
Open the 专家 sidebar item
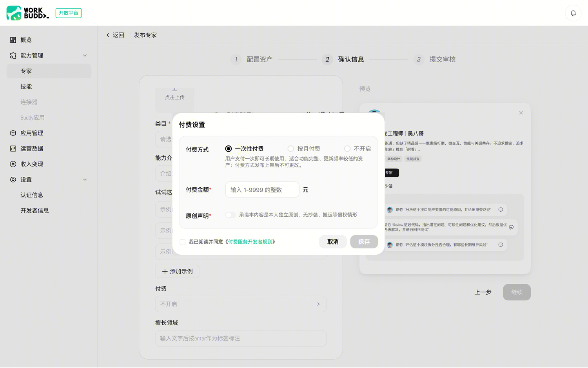click(x=49, y=71)
